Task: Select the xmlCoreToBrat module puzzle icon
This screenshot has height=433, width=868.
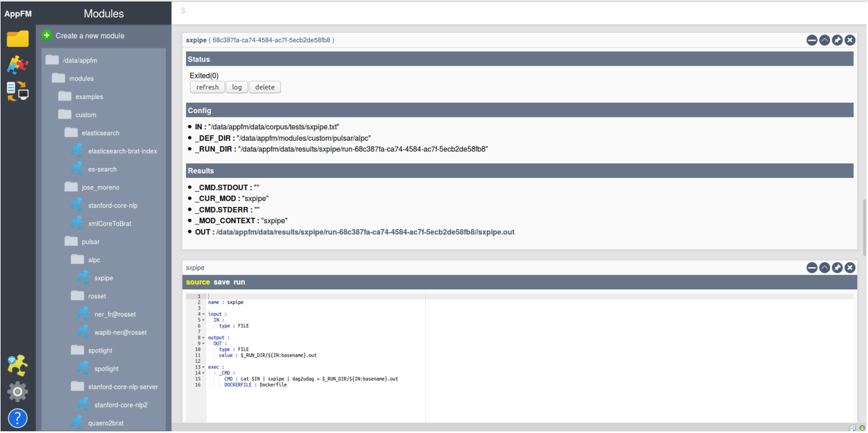Action: pyautogui.click(x=77, y=223)
